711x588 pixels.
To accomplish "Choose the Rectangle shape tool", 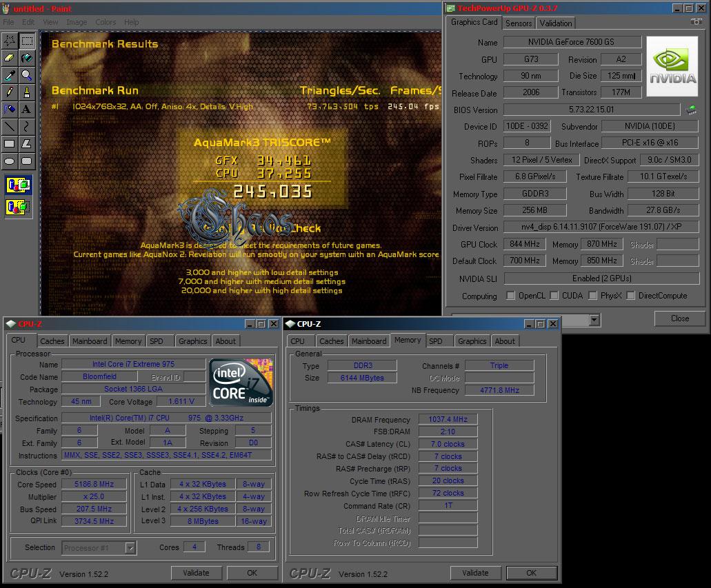I will 10,144.
